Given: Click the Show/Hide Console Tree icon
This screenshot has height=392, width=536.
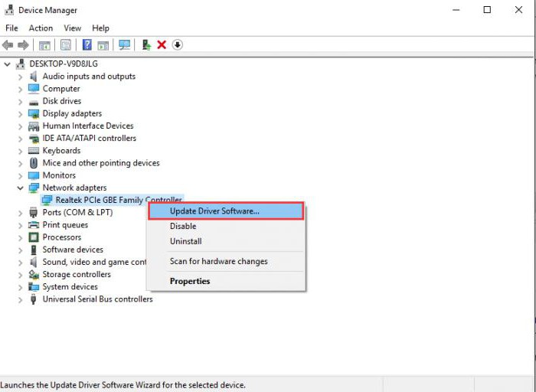Looking at the screenshot, I should [x=44, y=45].
